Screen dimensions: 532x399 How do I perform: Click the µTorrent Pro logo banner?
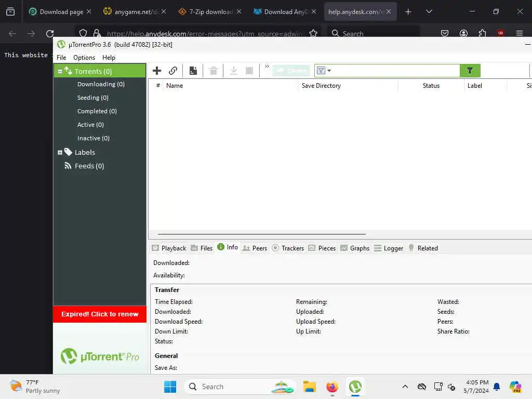[x=100, y=356]
